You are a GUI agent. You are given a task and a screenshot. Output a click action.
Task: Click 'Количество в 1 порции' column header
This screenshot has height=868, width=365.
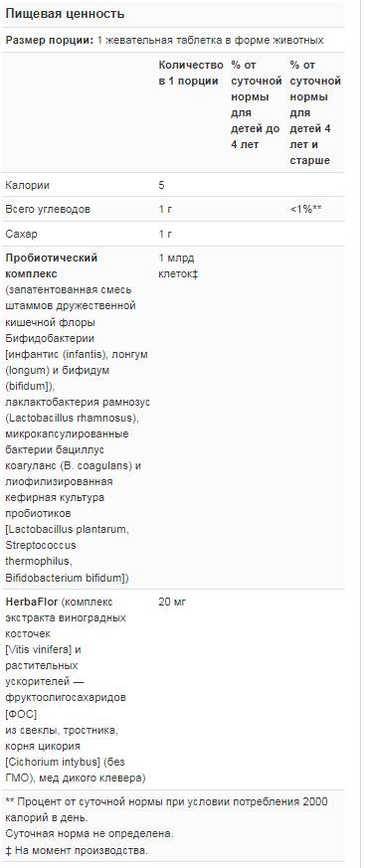pos(191,73)
